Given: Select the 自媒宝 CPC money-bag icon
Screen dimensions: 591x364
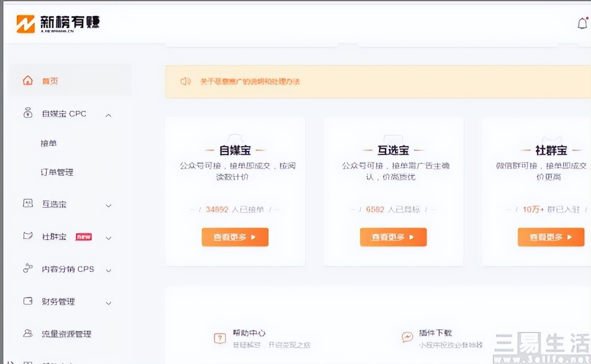Looking at the screenshot, I should [x=27, y=114].
